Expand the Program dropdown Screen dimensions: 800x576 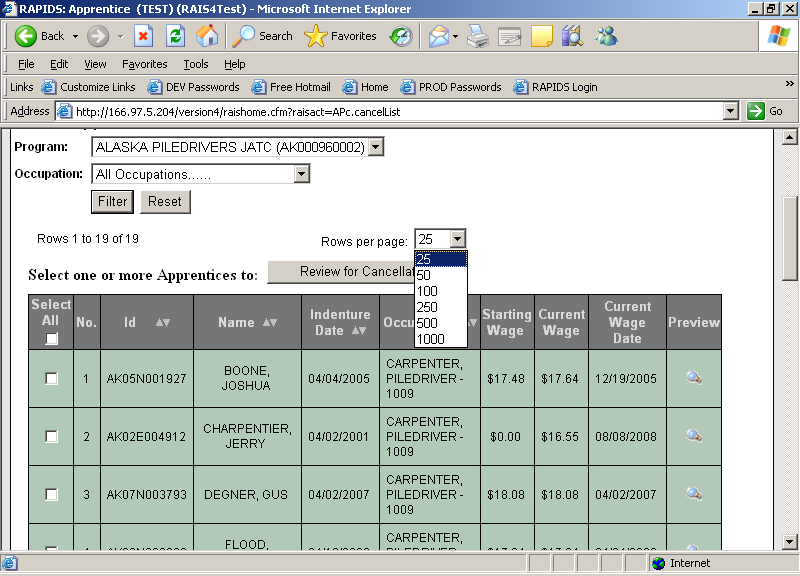(x=376, y=148)
